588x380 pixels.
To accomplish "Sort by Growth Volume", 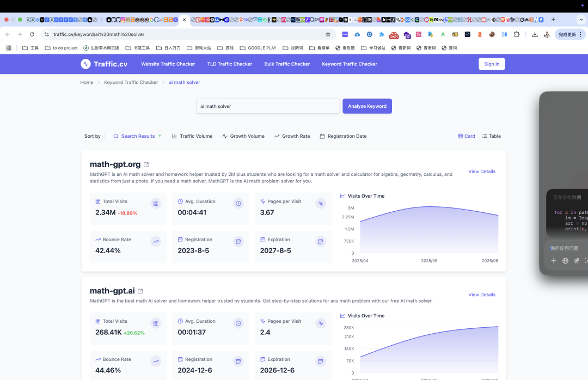I will tap(243, 136).
